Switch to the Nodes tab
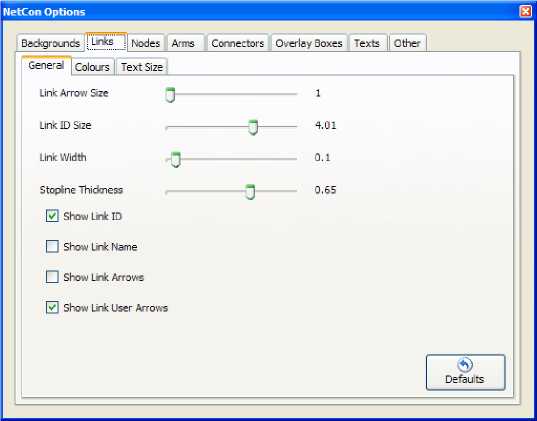 [146, 43]
